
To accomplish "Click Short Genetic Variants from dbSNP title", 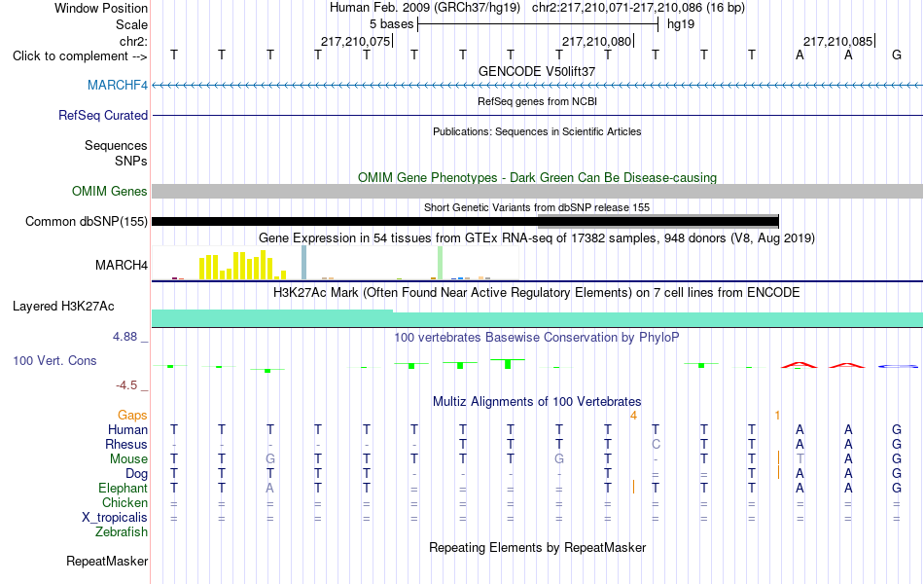I will point(537,207).
